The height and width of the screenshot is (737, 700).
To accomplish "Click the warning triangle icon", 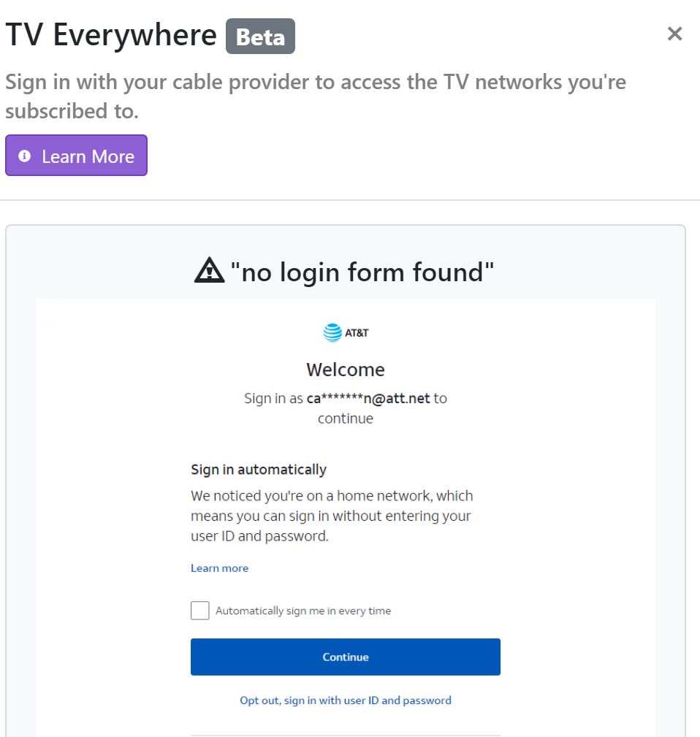I will point(210,272).
